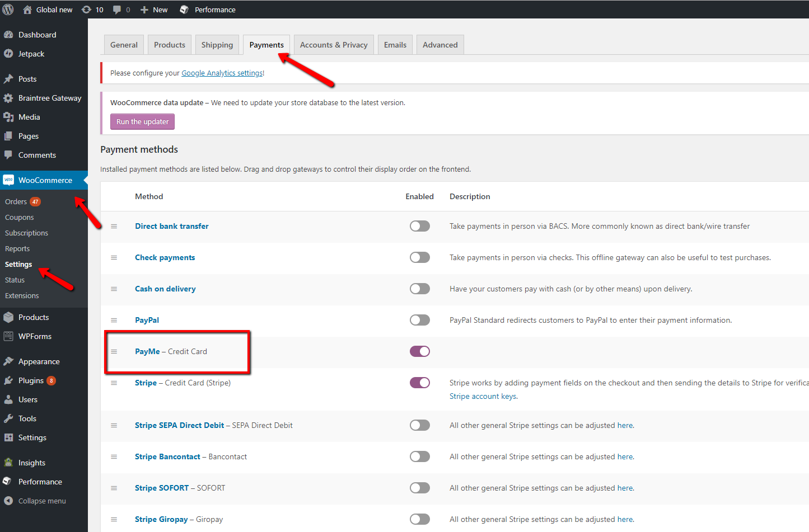This screenshot has width=809, height=532.
Task: Collapse the admin sidebar menu
Action: tap(41, 501)
